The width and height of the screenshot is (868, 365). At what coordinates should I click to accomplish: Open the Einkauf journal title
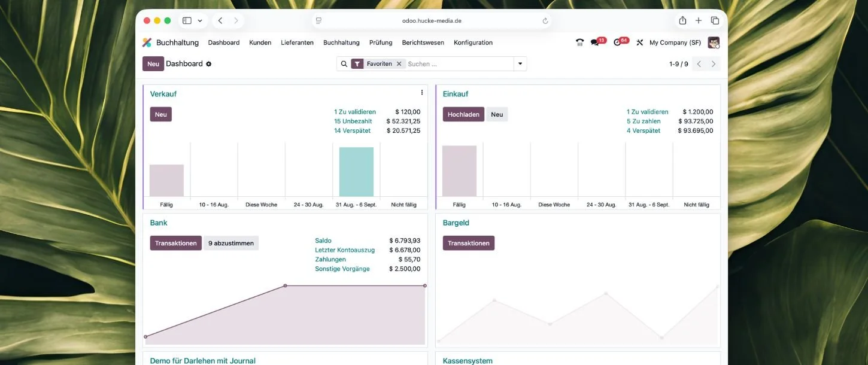(456, 94)
